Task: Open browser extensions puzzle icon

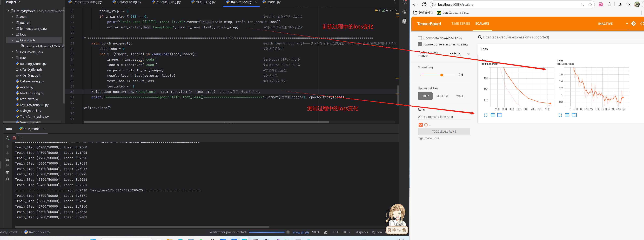Action: pos(609,4)
